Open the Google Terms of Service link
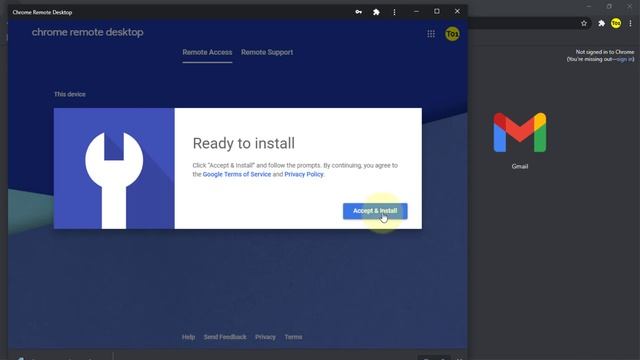Screen dimensions: 640x360 point(237,174)
